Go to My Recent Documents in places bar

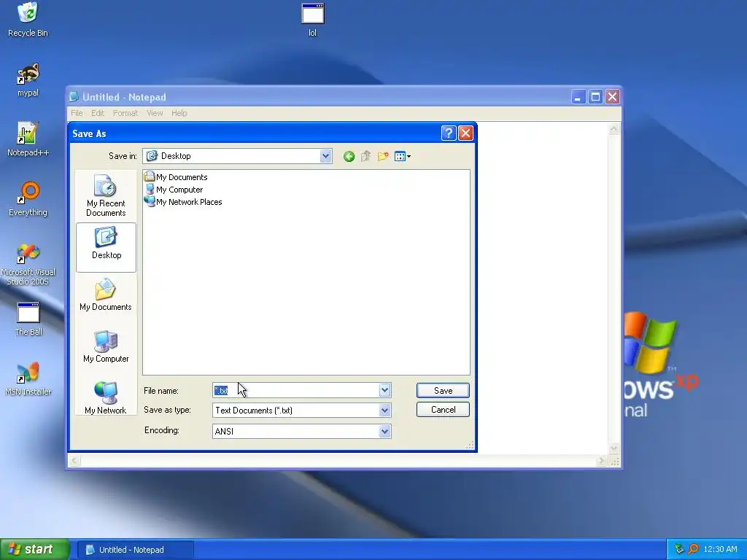click(106, 195)
